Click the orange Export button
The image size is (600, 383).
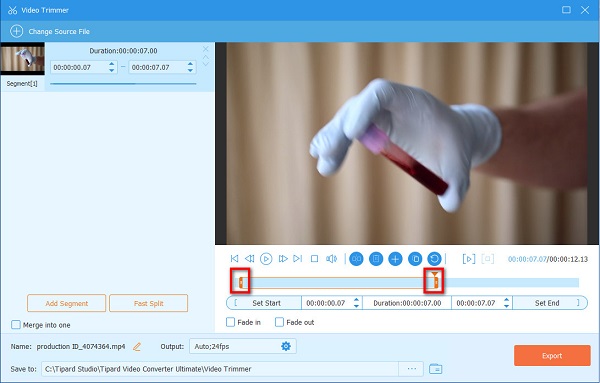tap(552, 356)
